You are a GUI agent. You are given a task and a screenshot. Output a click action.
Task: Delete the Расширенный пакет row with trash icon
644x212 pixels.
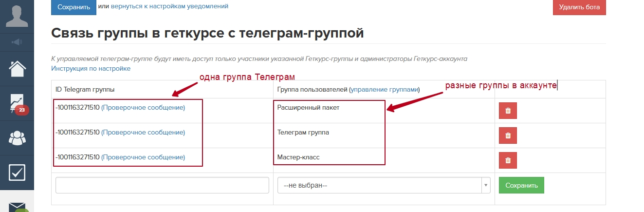(508, 111)
